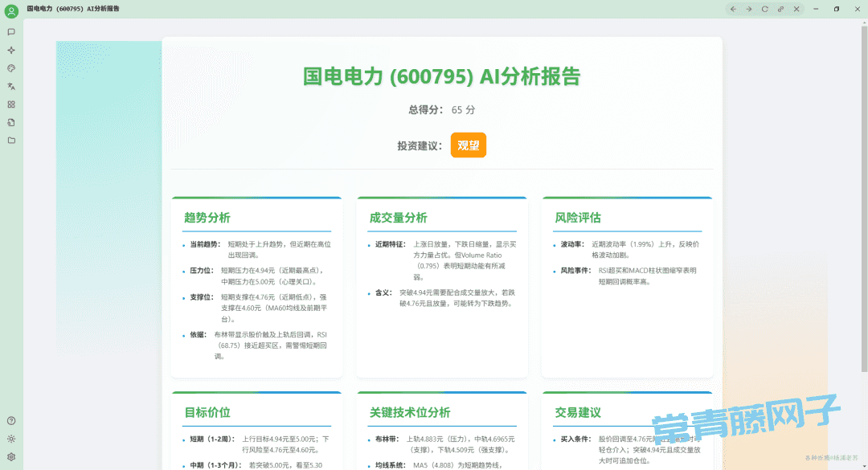Click the 近期特征 bullet label
This screenshot has width=868, height=470.
click(391, 244)
